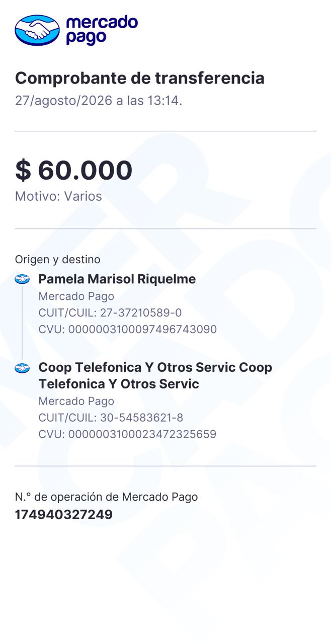The width and height of the screenshot is (331, 644).
Task: Click the Mercado Pago handshake logo
Action: point(37,30)
